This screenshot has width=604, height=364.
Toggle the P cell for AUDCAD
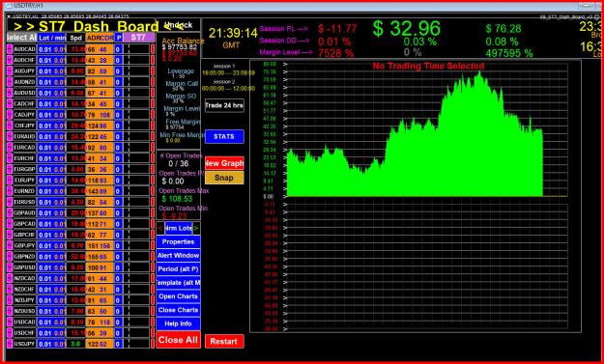(118, 49)
